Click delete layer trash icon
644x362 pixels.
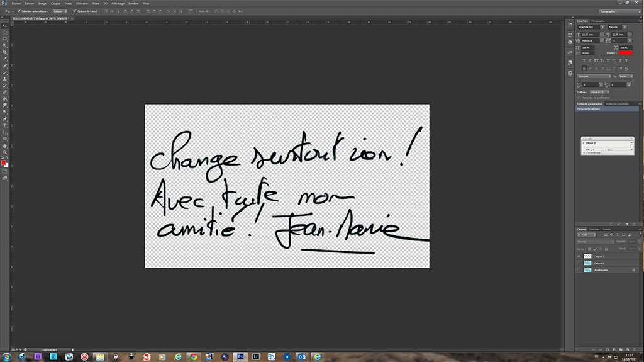[634, 349]
